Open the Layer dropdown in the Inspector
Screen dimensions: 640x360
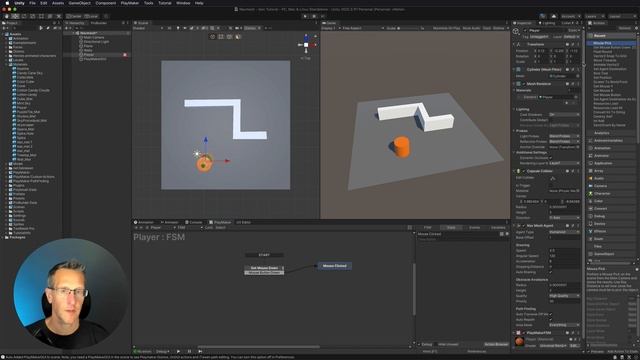(571, 37)
